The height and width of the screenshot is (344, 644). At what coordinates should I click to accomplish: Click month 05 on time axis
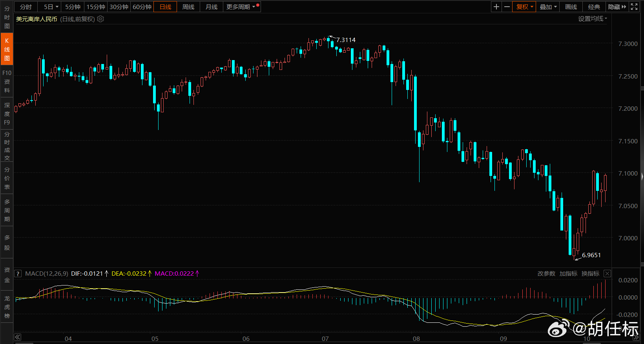pyautogui.click(x=155, y=339)
